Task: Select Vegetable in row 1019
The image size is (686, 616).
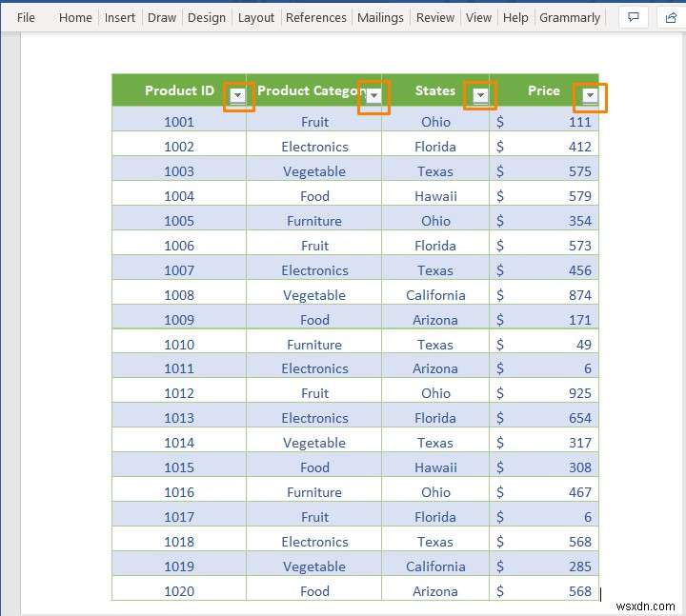Action: click(314, 566)
